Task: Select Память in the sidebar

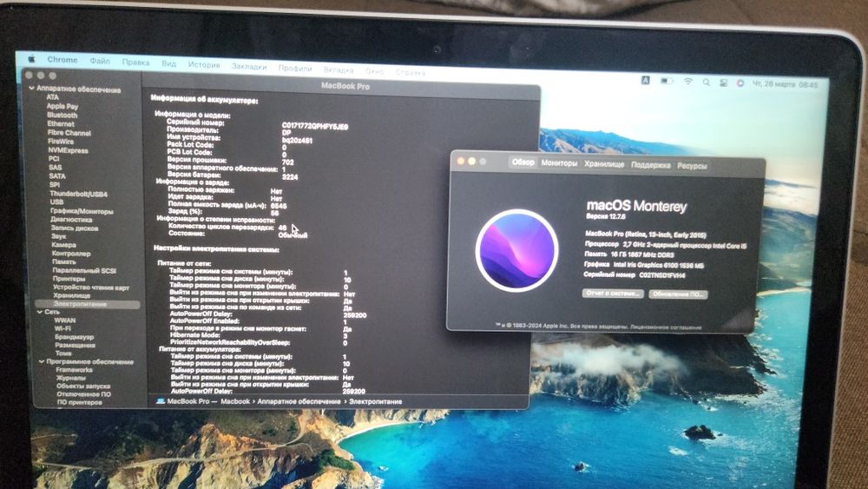Action: pos(64,261)
